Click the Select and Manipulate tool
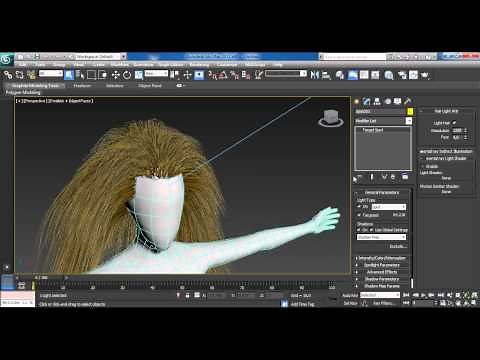 [187, 75]
